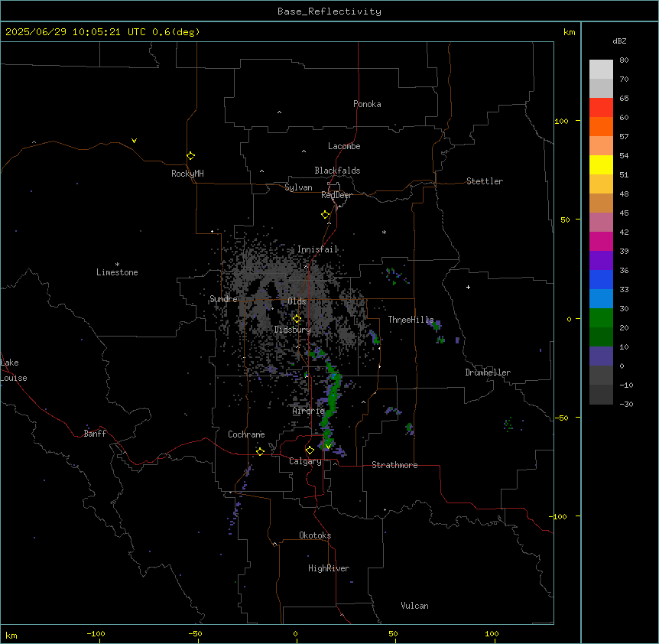The width and height of the screenshot is (659, 644).
Task: Select the indigo 0-10 dBZ legend swatch
Action: [x=601, y=356]
